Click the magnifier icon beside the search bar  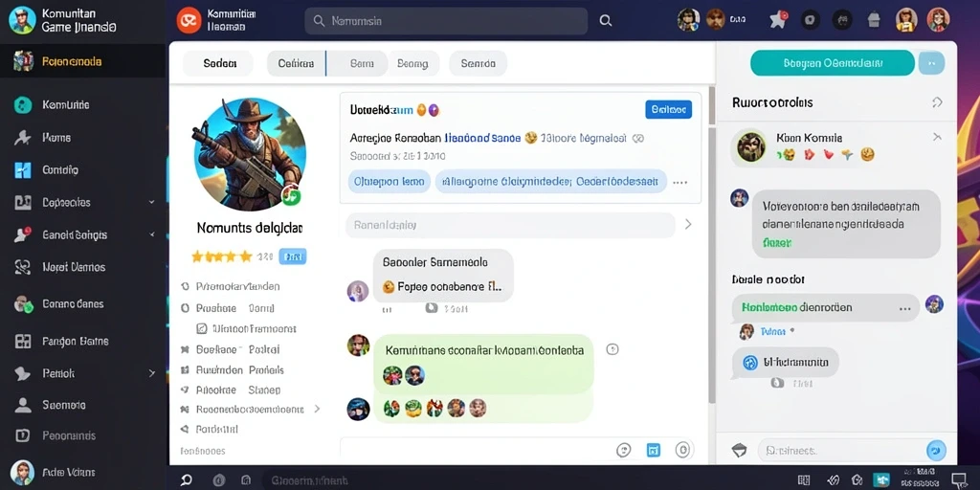[605, 21]
